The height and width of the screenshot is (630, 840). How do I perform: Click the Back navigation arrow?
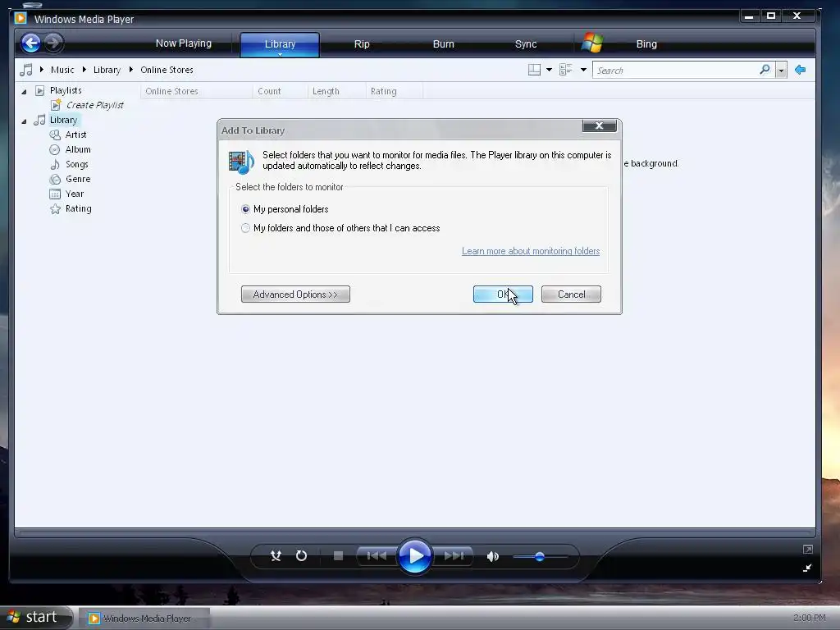[x=31, y=43]
